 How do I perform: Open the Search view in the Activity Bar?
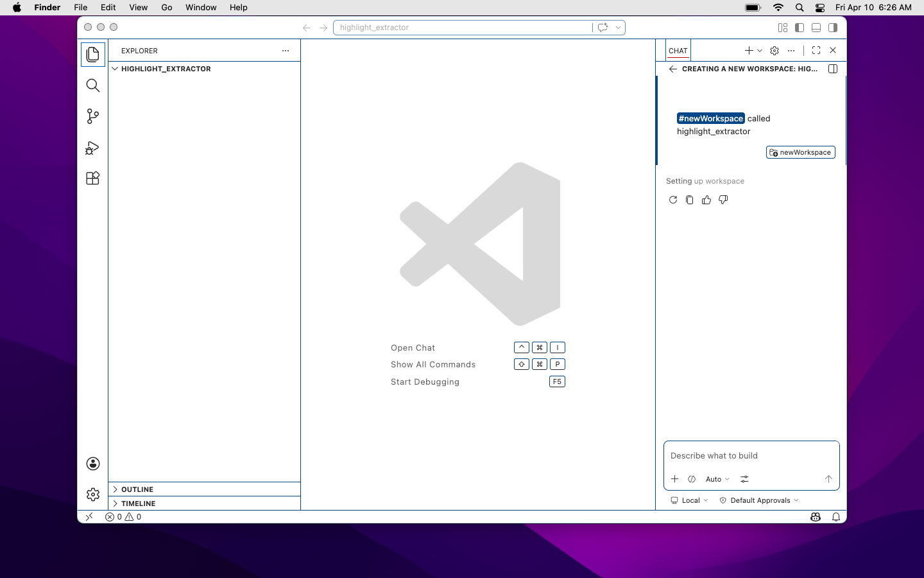[x=92, y=85]
